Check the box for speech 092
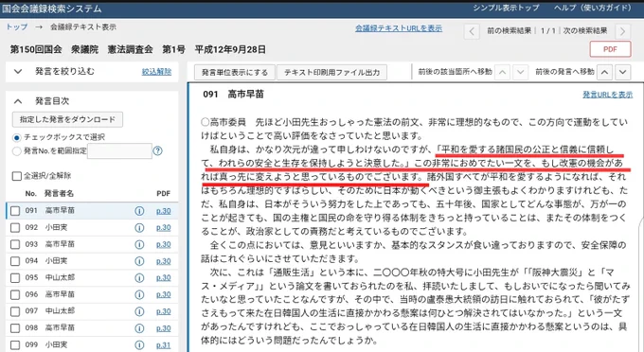The width and height of the screenshot is (644, 352). pyautogui.click(x=15, y=228)
